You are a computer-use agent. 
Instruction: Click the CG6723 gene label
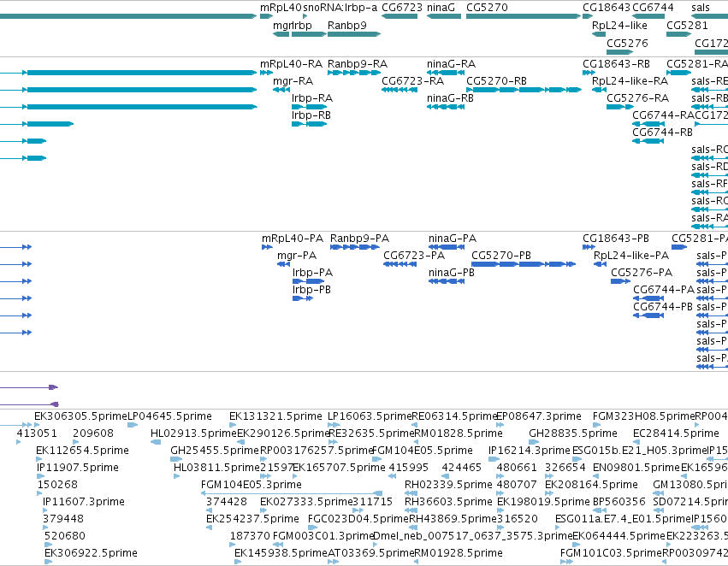(402, 8)
